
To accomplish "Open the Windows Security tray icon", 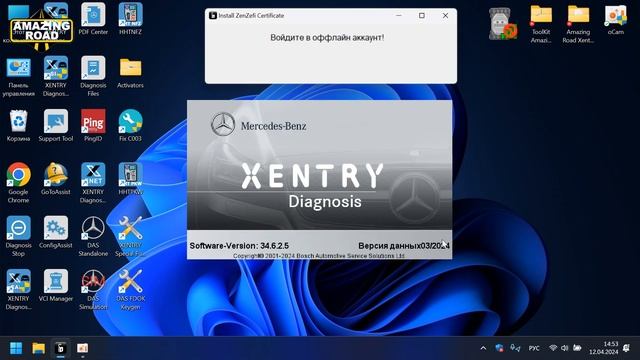I will (499, 348).
